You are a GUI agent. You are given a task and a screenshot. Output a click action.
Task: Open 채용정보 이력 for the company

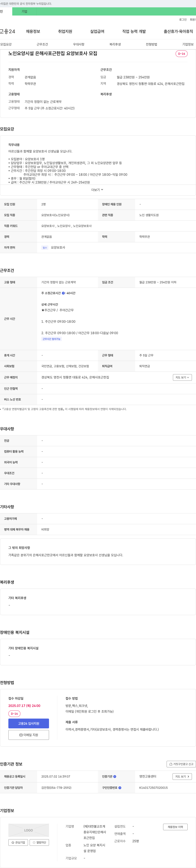pyautogui.click(x=175, y=827)
